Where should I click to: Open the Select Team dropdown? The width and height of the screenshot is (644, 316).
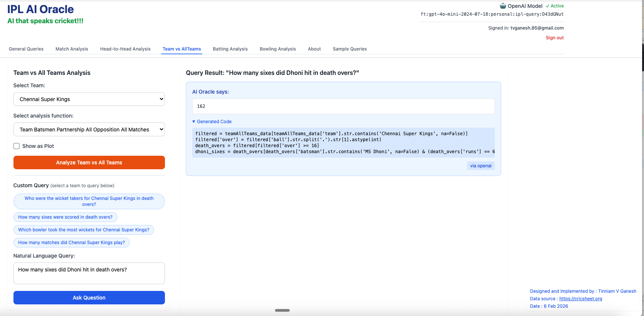click(89, 99)
